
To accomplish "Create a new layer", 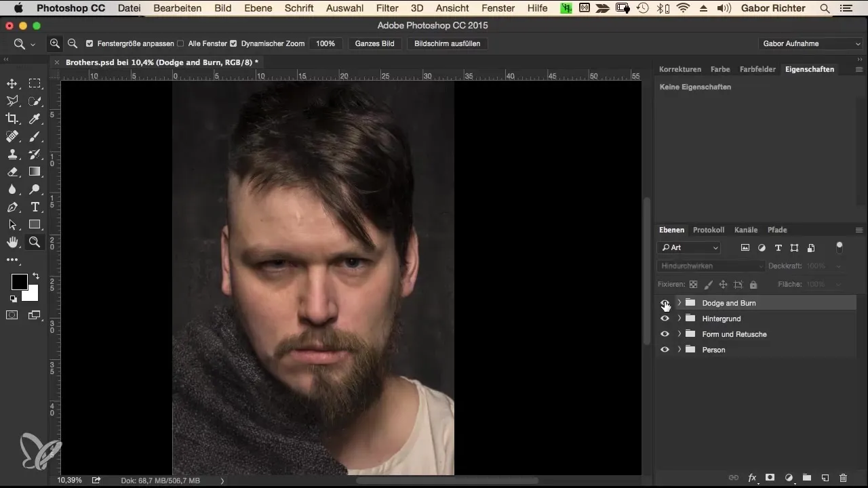I will [825, 478].
